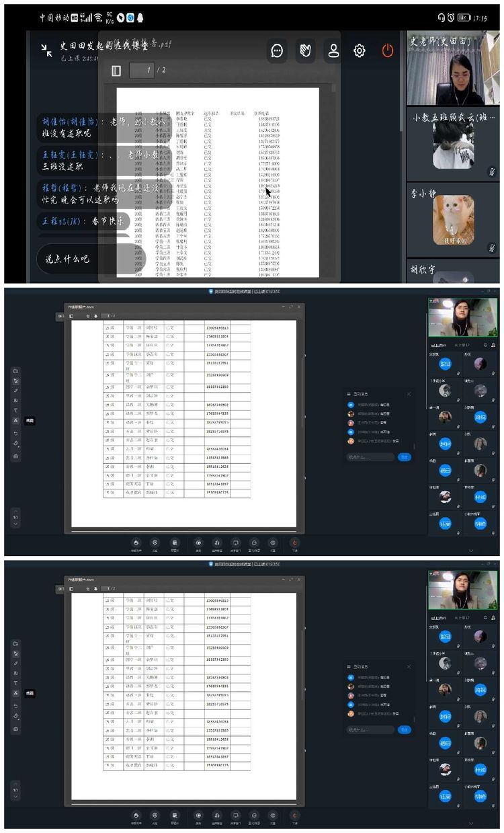The width and height of the screenshot is (504, 833).
Task: Click blue send button in middle screenshot chat
Action: point(404,457)
